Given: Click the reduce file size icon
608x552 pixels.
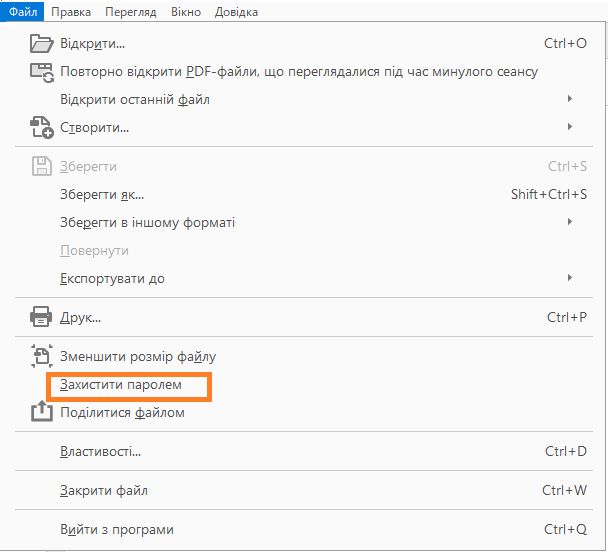Looking at the screenshot, I should point(41,356).
